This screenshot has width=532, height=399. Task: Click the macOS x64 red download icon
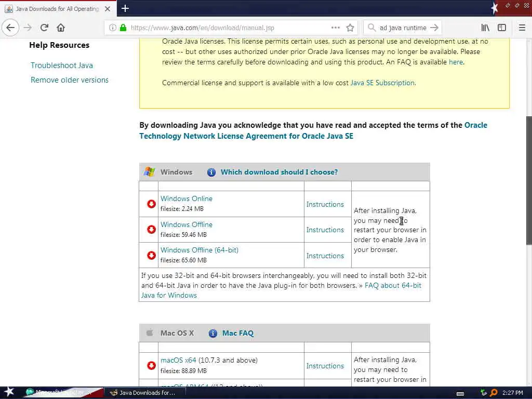tap(151, 365)
